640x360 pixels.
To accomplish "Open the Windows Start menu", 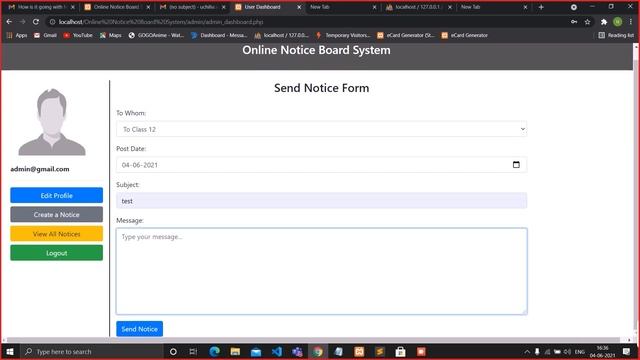I will pyautogui.click(x=10, y=351).
